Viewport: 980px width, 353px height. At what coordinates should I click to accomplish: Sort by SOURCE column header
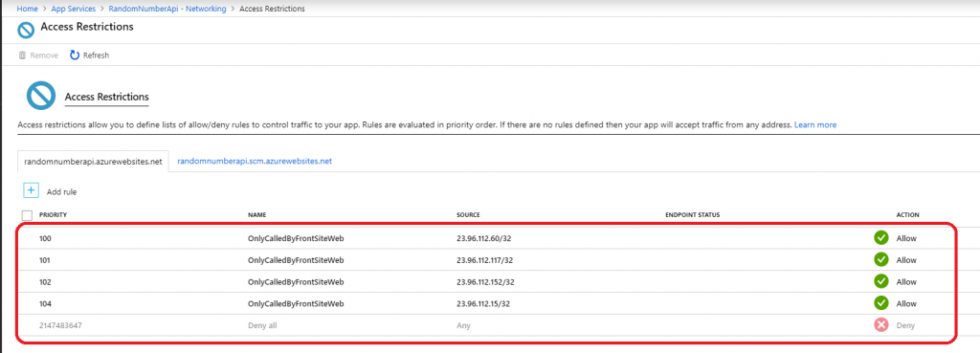[x=468, y=215]
